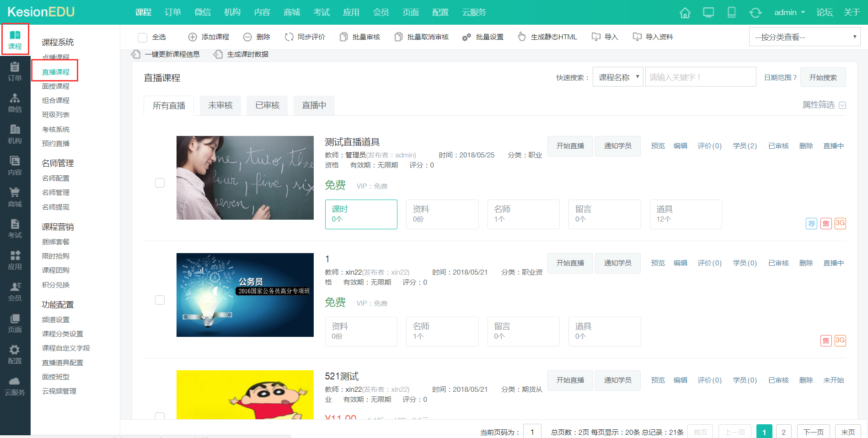Check the box beside course 1
This screenshot has height=438, width=868.
[160, 300]
